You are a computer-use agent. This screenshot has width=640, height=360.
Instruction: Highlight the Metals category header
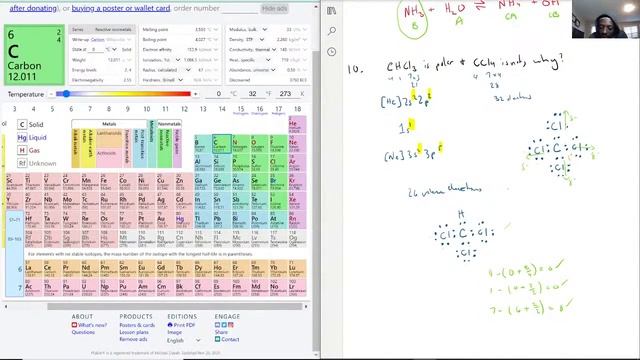pyautogui.click(x=109, y=124)
